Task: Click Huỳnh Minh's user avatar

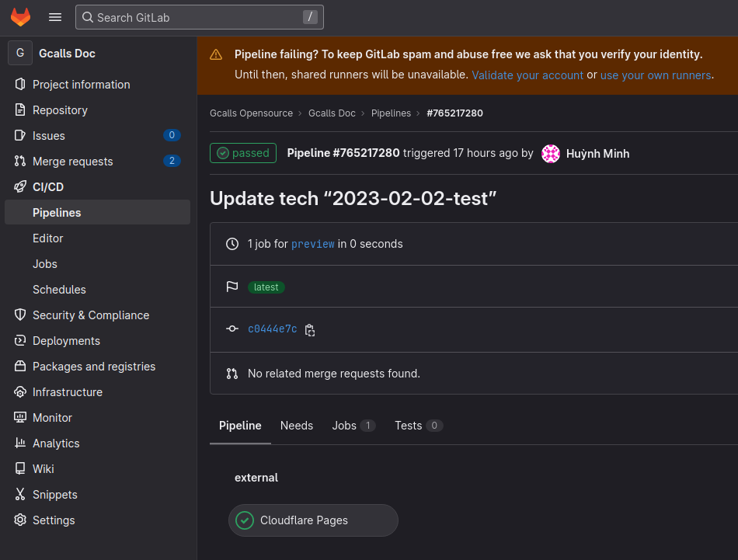Action: point(551,154)
